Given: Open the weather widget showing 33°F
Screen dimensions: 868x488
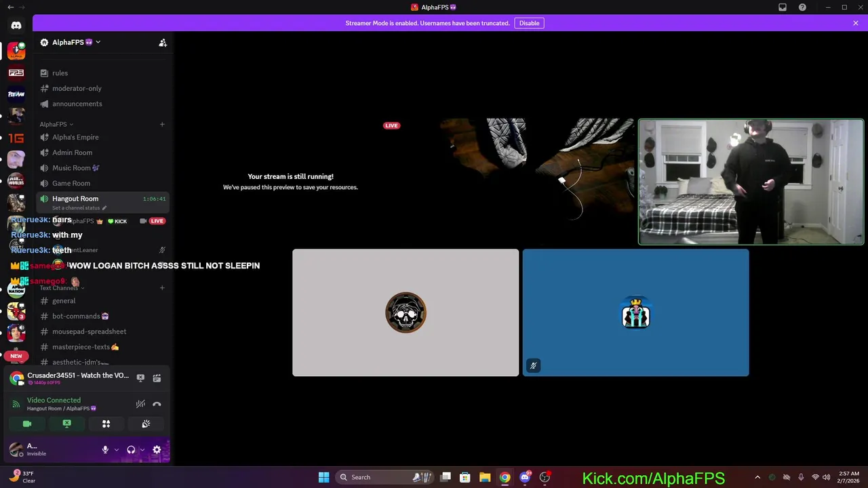Looking at the screenshot, I should coord(22,477).
